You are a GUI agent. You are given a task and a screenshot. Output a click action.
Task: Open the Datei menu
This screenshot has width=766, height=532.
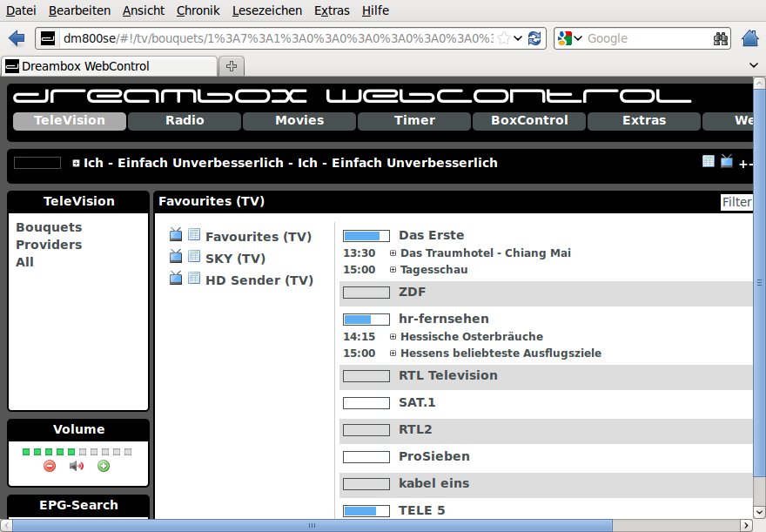(21, 10)
